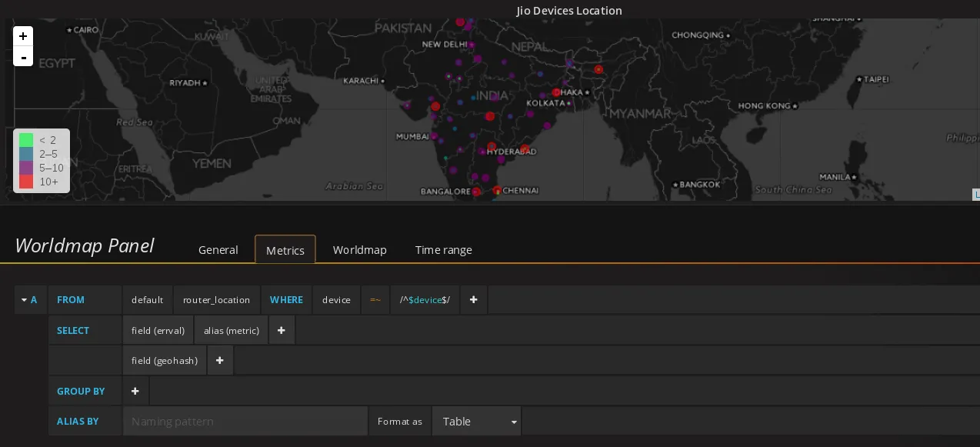Image resolution: width=980 pixels, height=447 pixels.
Task: Click the FROM keyword label
Action: (71, 299)
